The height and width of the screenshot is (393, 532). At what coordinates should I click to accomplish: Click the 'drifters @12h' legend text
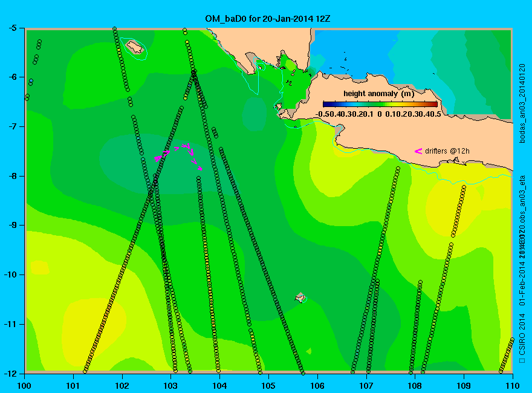point(447,151)
